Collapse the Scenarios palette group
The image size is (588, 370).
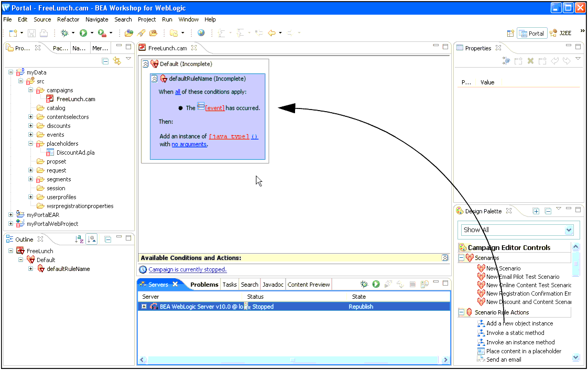pyautogui.click(x=462, y=257)
